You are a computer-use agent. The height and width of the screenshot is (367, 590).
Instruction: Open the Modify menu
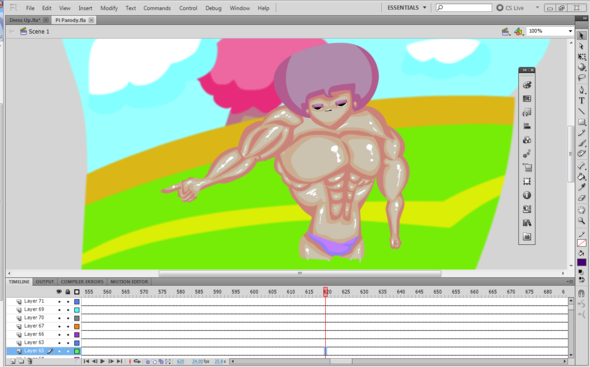pyautogui.click(x=109, y=8)
